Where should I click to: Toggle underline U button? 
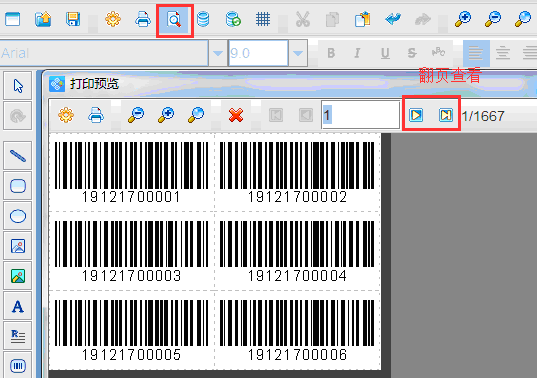[x=385, y=53]
